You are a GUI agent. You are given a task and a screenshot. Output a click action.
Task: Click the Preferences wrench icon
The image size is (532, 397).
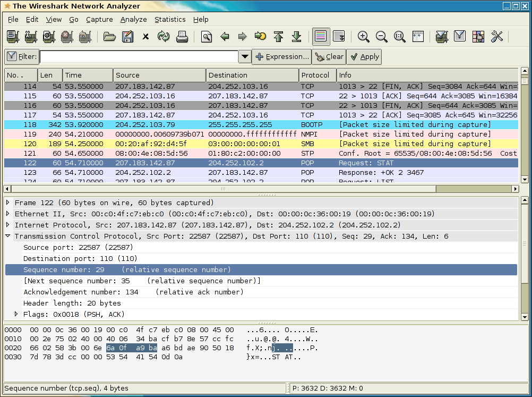[496, 37]
